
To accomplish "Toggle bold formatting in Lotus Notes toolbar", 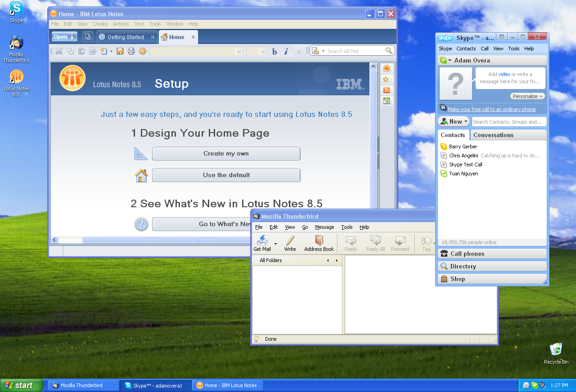I will point(274,52).
